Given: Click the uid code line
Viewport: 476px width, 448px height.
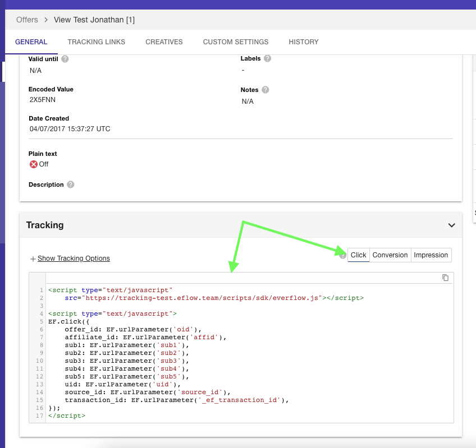Looking at the screenshot, I should coord(122,384).
